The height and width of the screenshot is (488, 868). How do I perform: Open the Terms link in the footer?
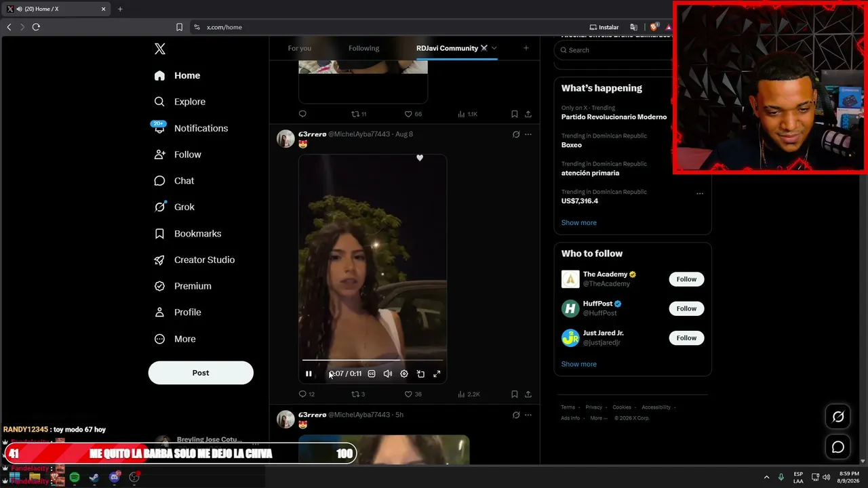coord(568,407)
